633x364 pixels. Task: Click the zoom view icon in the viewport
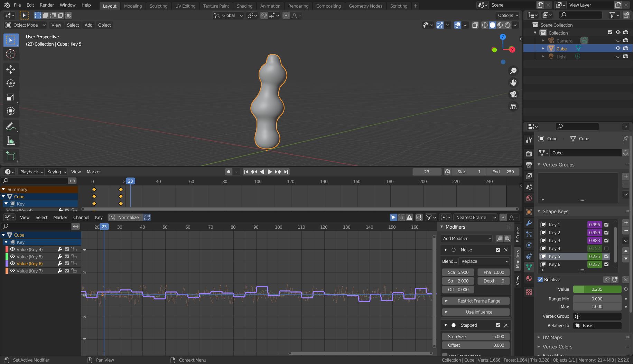point(513,70)
